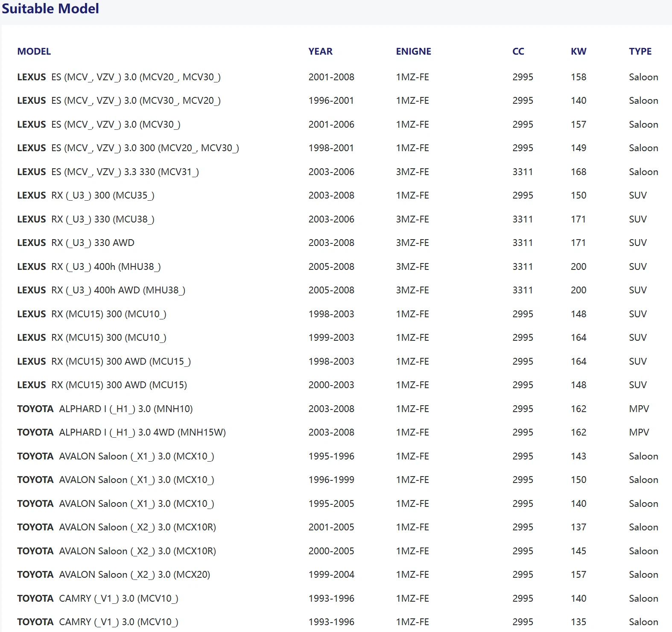Screen dimensions: 672x632
Task: Select RX 300 (MCU10_) model dated 1999-2003
Action: (92, 338)
